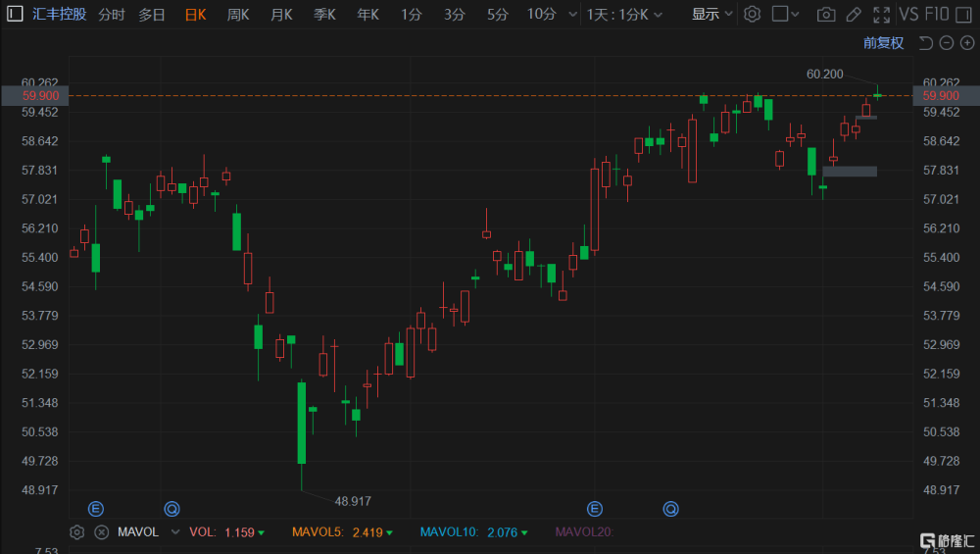980x554 pixels.
Task: Switch to the 周K weekly chart tab
Action: [238, 14]
